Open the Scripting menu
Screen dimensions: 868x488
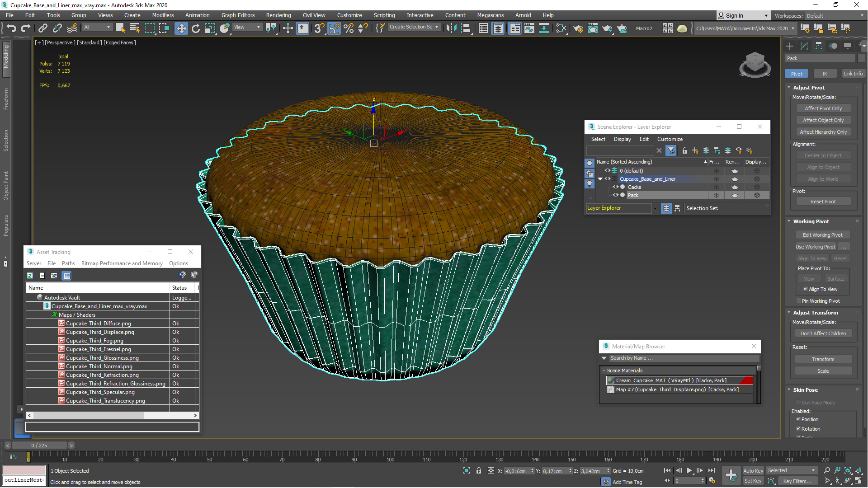(384, 15)
